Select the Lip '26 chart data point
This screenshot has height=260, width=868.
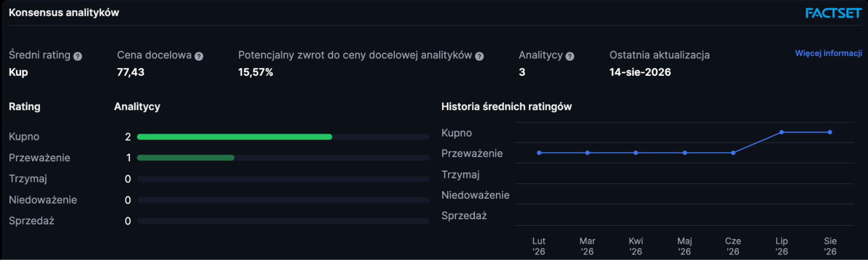782,132
